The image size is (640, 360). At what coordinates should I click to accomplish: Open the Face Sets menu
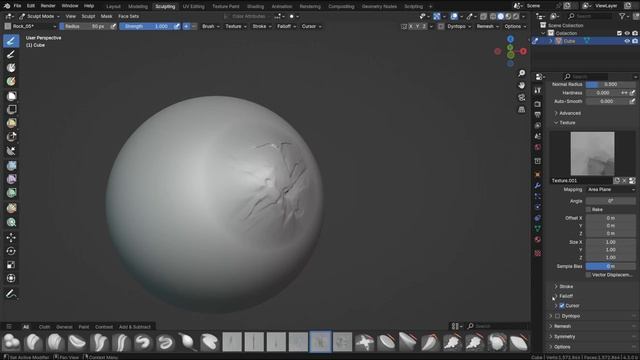(x=129, y=16)
